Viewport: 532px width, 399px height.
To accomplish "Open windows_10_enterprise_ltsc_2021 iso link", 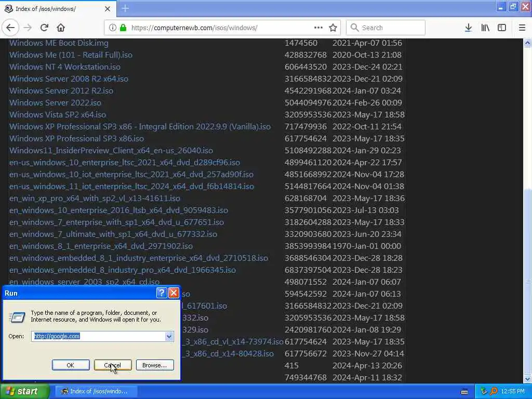I will (125, 163).
